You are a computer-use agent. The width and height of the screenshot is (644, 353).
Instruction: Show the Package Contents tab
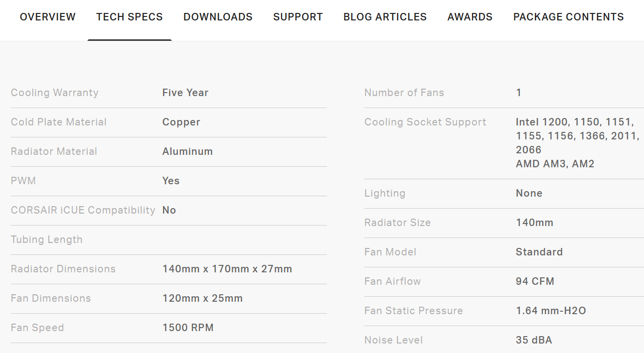[x=568, y=17]
